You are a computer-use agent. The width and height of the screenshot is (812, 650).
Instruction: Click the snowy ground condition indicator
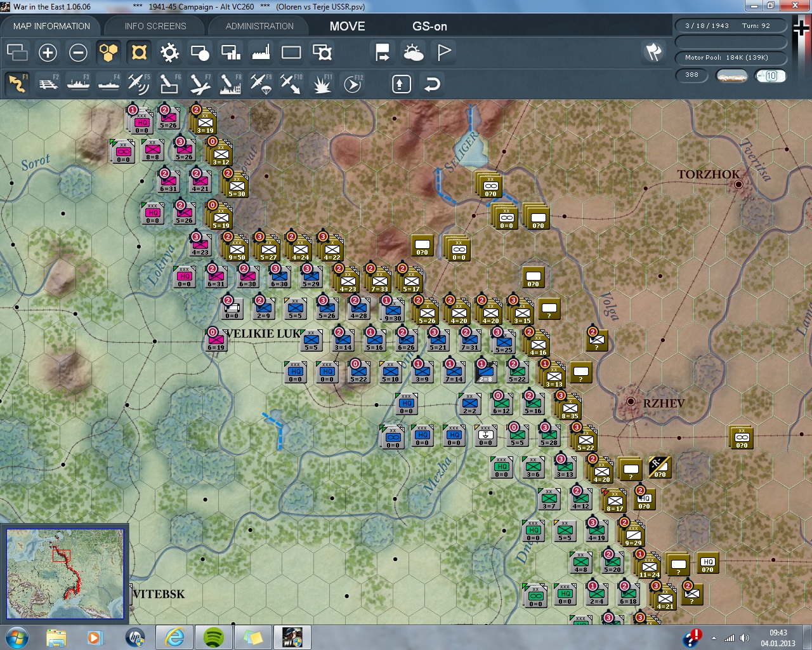click(x=731, y=76)
